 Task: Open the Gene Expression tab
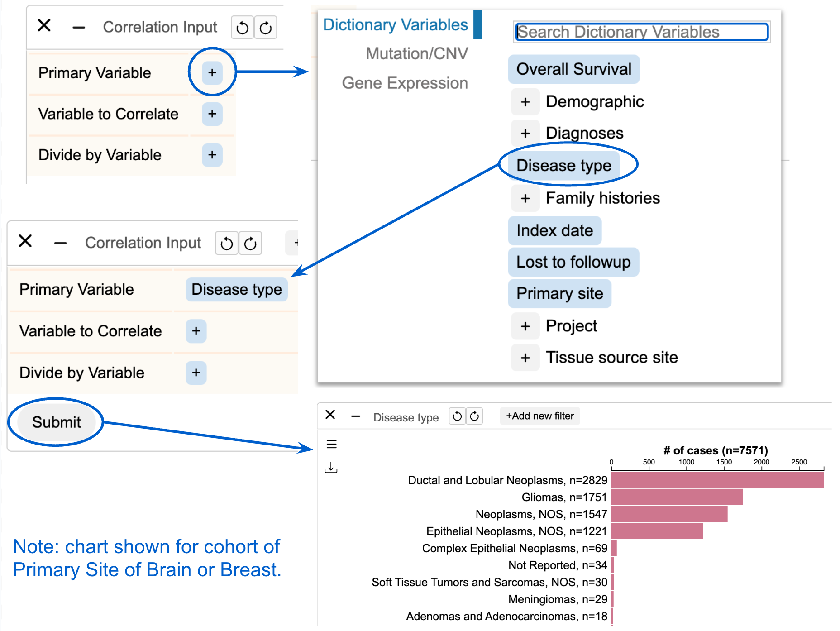405,83
